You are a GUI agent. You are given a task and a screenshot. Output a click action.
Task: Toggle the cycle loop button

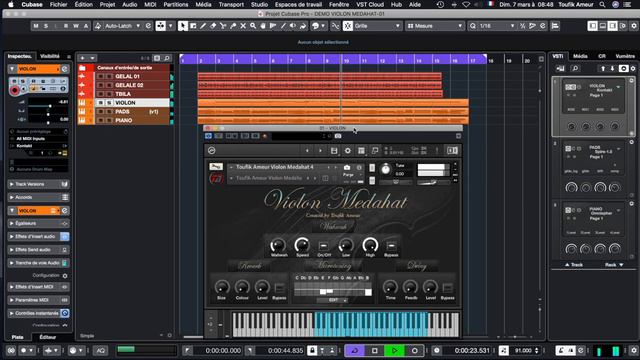(x=354, y=350)
